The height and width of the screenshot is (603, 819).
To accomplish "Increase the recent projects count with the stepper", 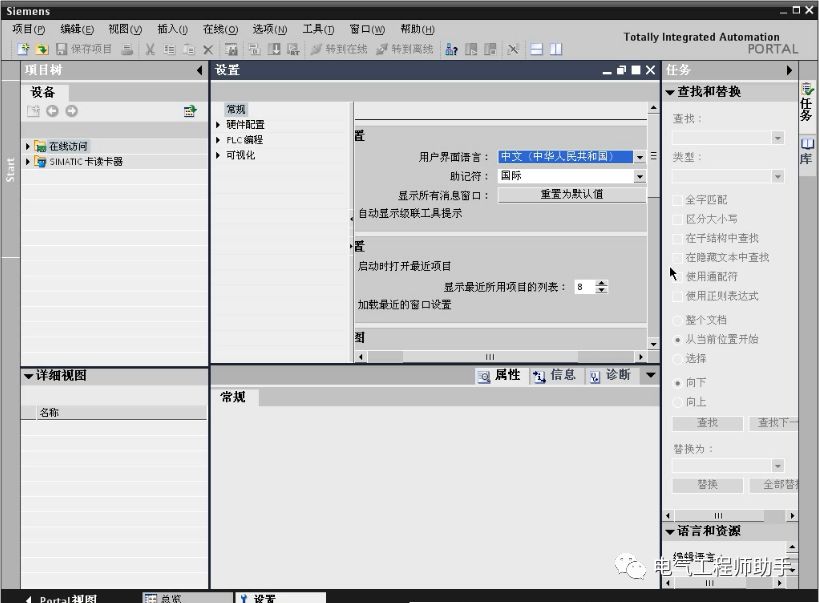I will click(601, 285).
